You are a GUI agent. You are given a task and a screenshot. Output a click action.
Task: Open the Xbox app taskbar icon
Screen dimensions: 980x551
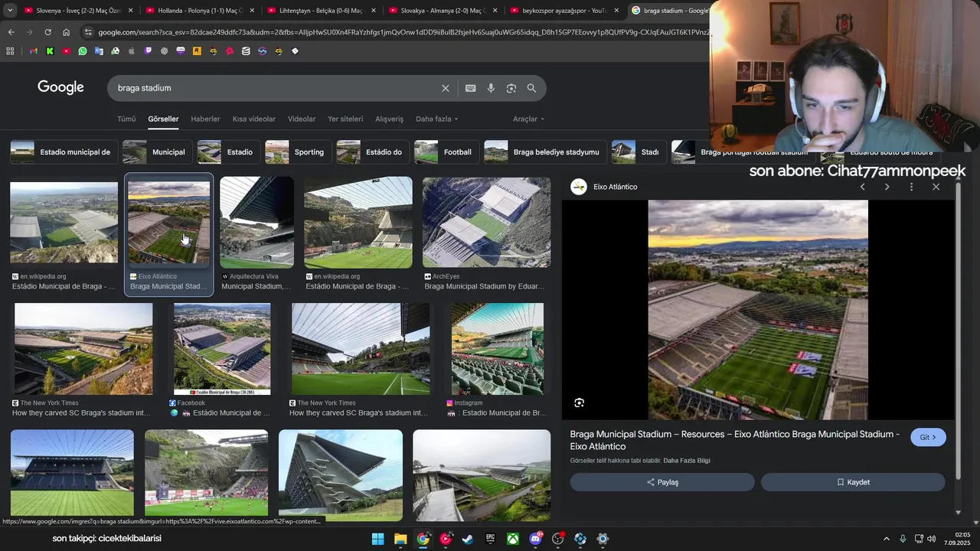click(513, 539)
